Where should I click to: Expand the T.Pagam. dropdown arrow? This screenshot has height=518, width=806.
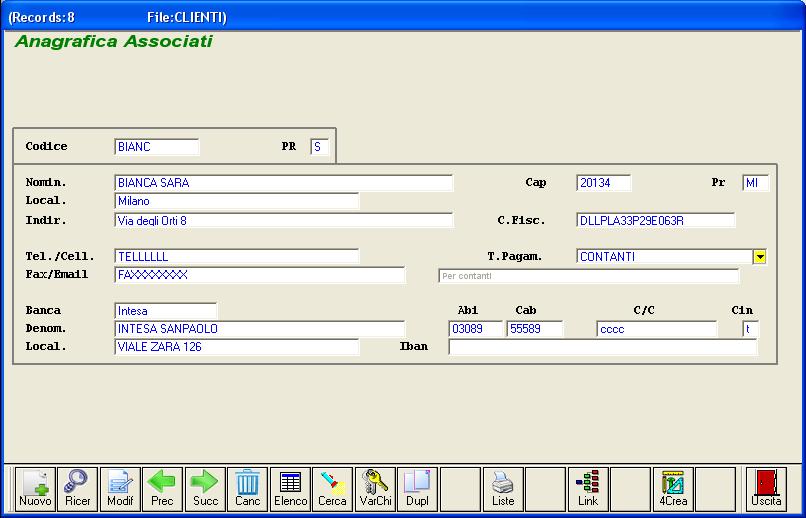coord(760,256)
